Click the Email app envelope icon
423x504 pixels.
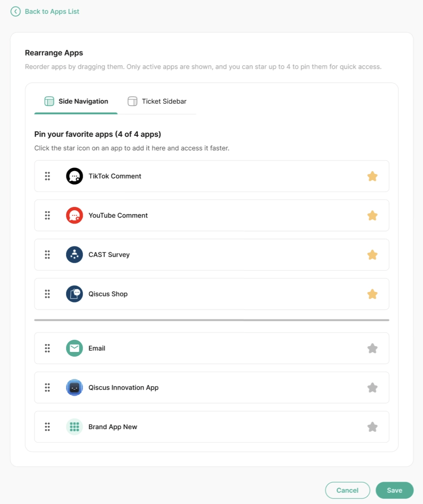tap(74, 348)
